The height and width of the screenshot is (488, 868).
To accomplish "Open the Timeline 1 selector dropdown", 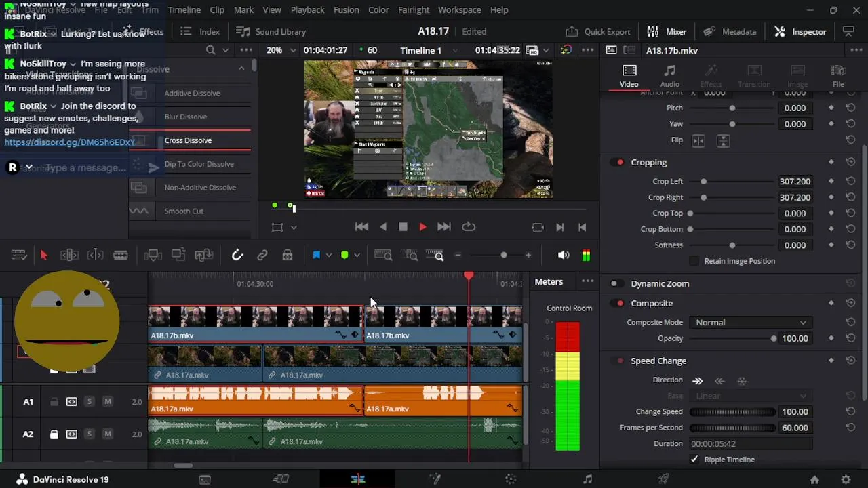I will point(427,50).
